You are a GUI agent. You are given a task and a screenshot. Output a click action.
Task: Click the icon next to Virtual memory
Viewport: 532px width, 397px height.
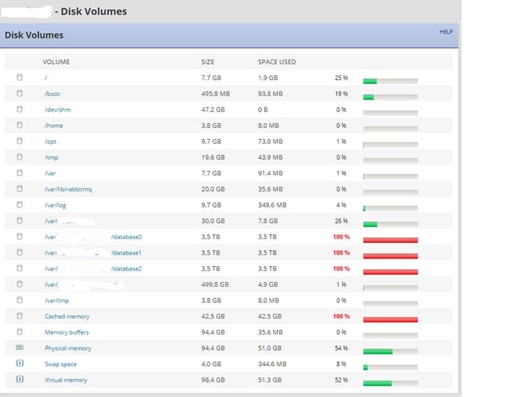click(x=20, y=379)
